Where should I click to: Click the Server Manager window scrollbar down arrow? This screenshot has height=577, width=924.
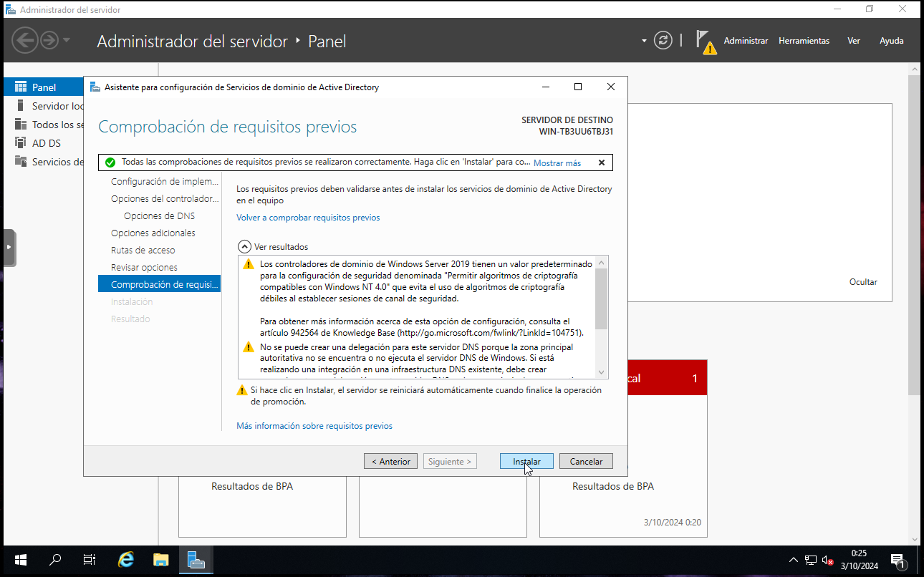pos(915,539)
